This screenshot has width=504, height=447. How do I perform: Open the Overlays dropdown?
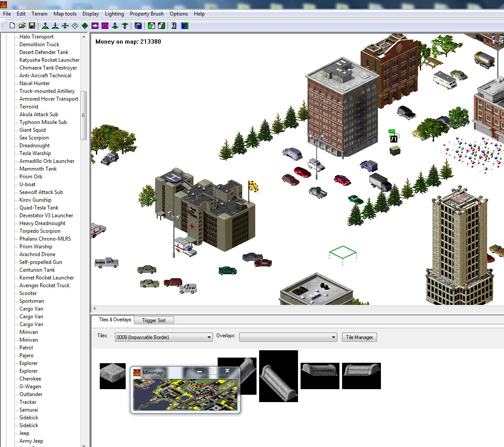pos(288,337)
